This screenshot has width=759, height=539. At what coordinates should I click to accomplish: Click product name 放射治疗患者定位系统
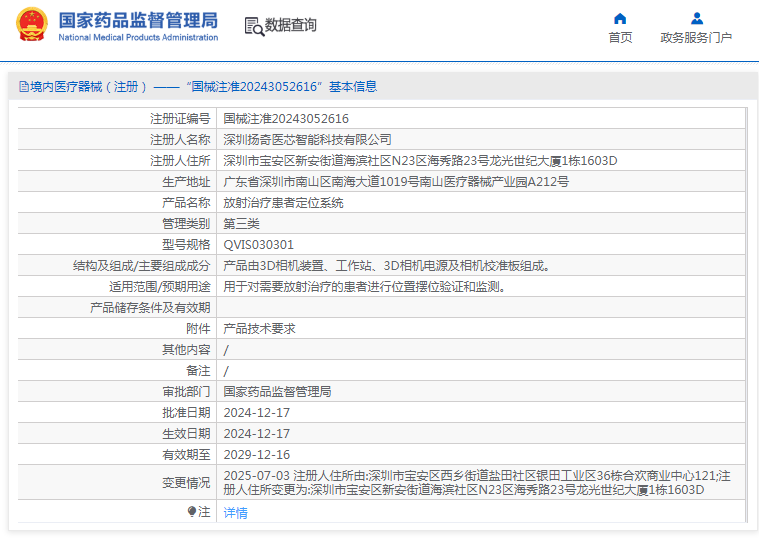point(283,203)
